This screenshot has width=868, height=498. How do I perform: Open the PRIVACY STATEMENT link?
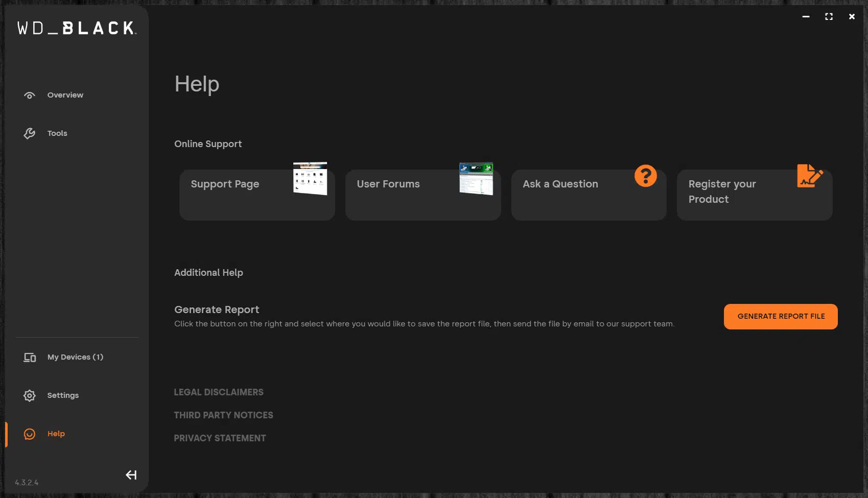click(x=220, y=438)
